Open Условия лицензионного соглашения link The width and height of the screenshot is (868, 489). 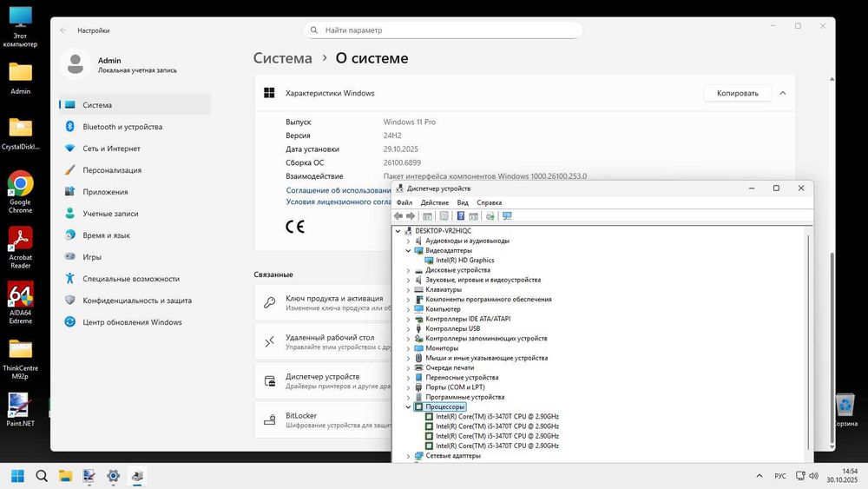[x=339, y=202]
